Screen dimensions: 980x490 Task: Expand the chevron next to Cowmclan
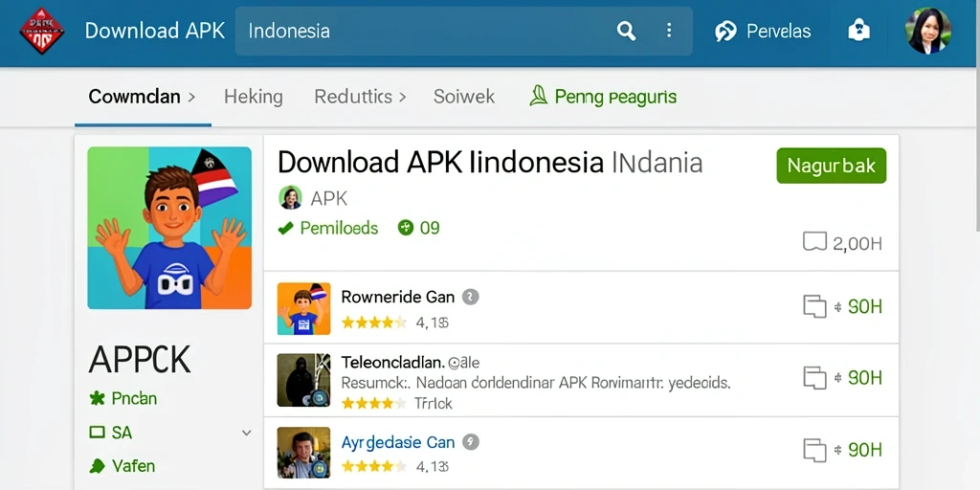191,97
